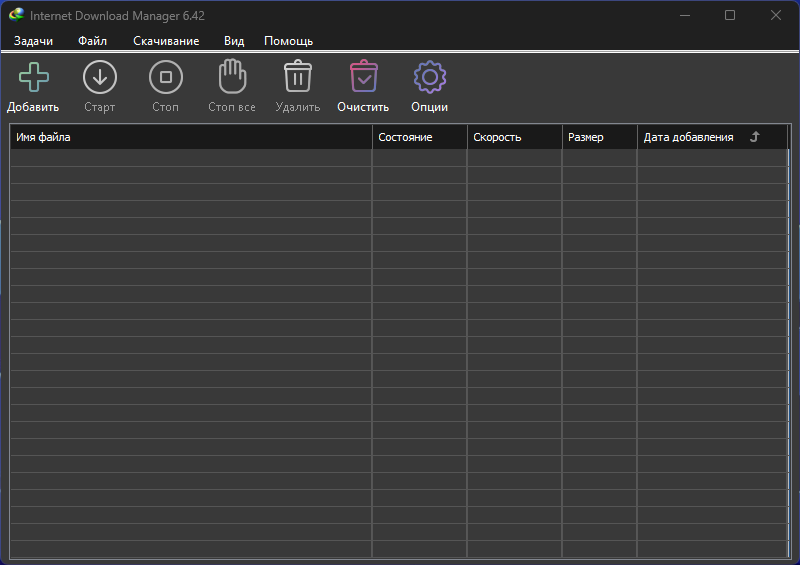Click the IDM app logo in title bar
The width and height of the screenshot is (800, 565).
[16, 15]
